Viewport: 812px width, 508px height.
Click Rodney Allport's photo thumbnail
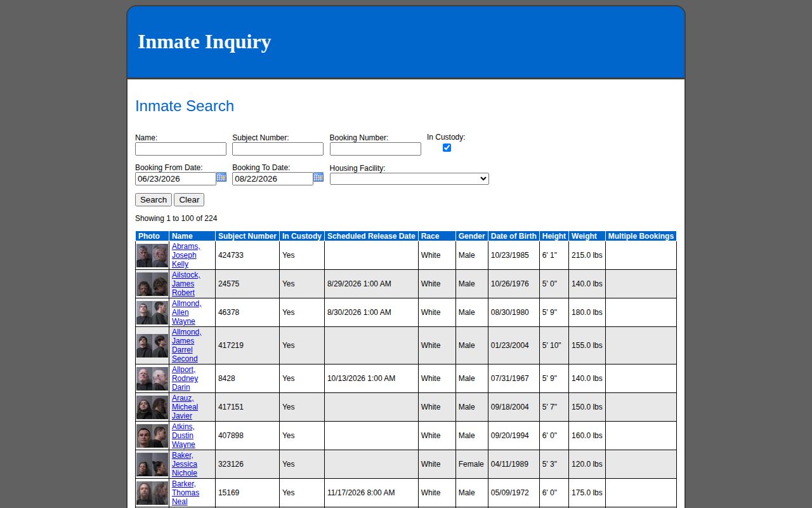pyautogui.click(x=152, y=378)
